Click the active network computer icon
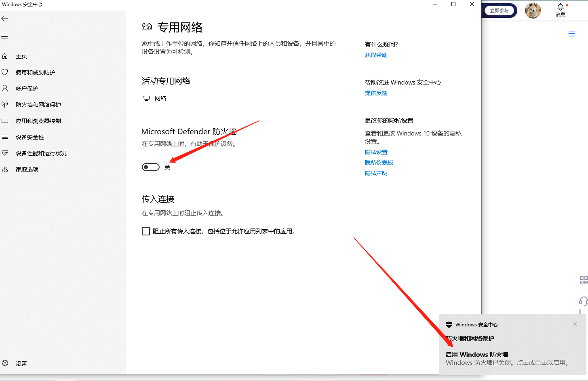 (x=146, y=98)
